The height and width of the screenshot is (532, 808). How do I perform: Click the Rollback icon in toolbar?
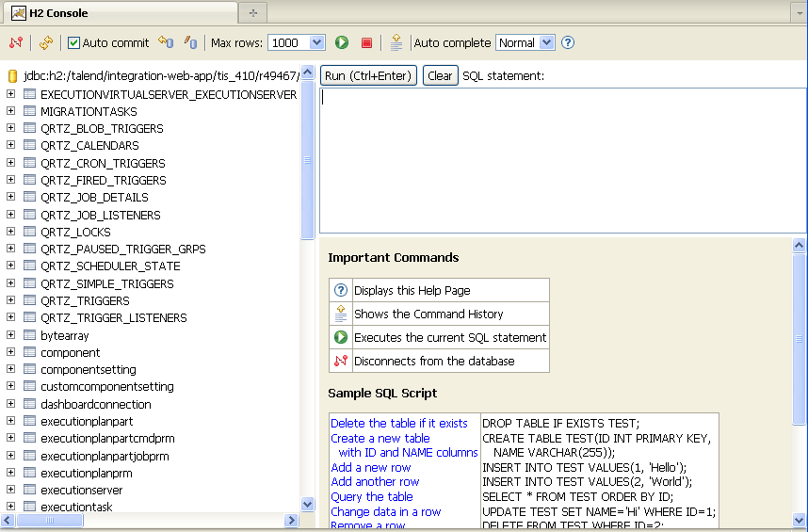pos(166,43)
